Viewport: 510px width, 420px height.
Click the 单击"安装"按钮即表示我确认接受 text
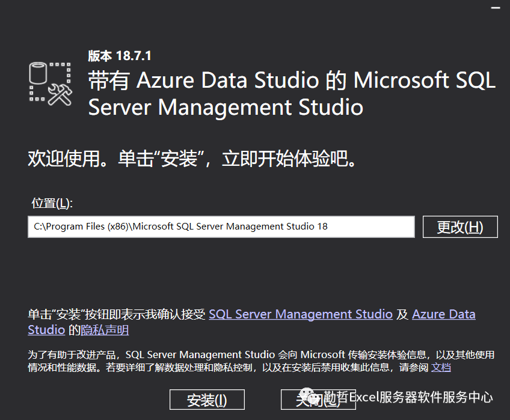[x=117, y=314]
